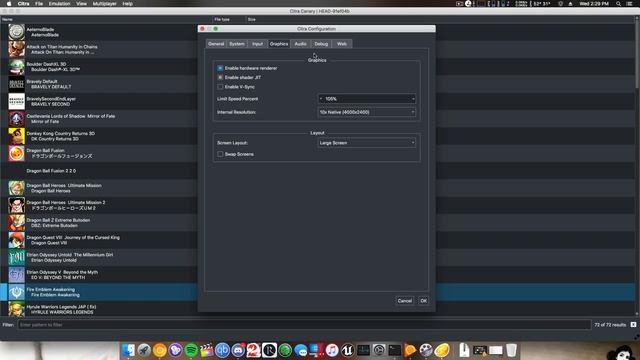
Task: Click the Hyrule Warriors Legends game icon
Action: (x=17, y=309)
